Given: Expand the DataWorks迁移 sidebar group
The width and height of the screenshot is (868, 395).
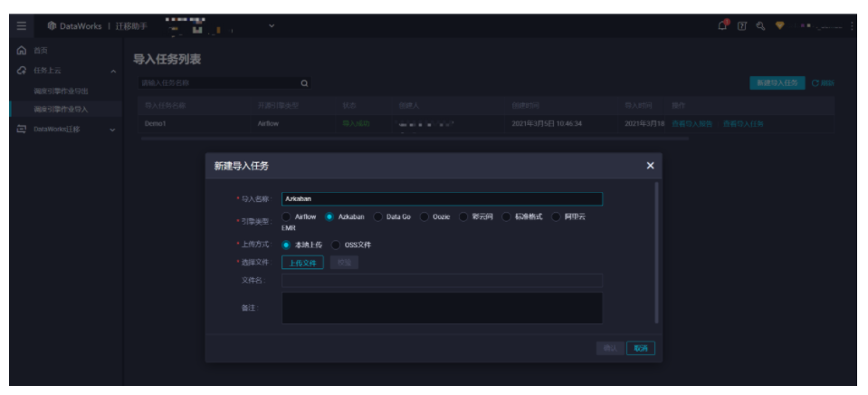Looking at the screenshot, I should click(x=113, y=130).
